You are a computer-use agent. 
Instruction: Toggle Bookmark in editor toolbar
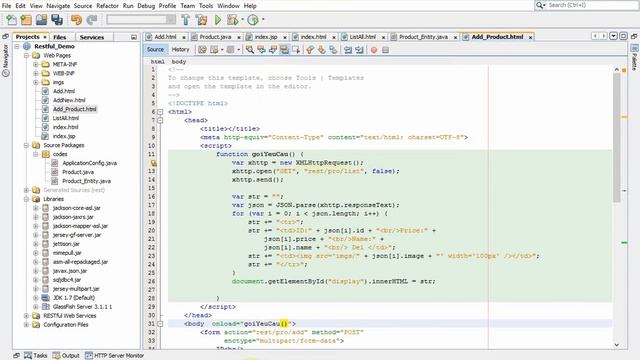point(333,50)
